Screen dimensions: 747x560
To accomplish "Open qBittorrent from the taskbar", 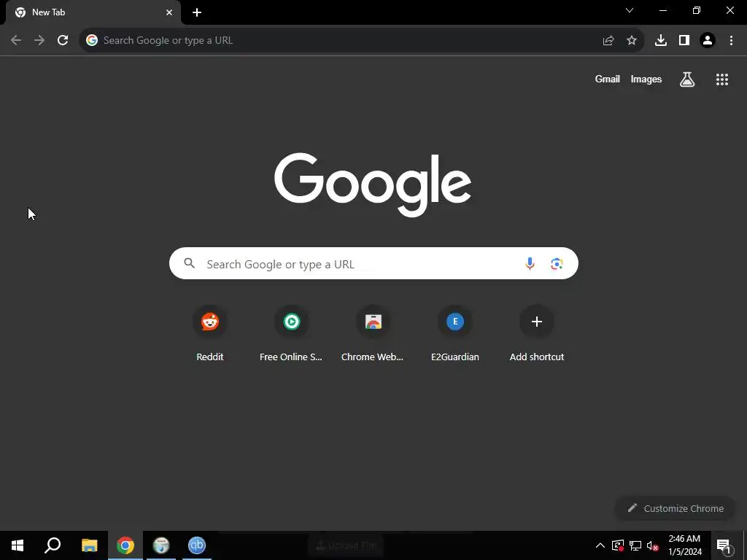I will tap(197, 545).
